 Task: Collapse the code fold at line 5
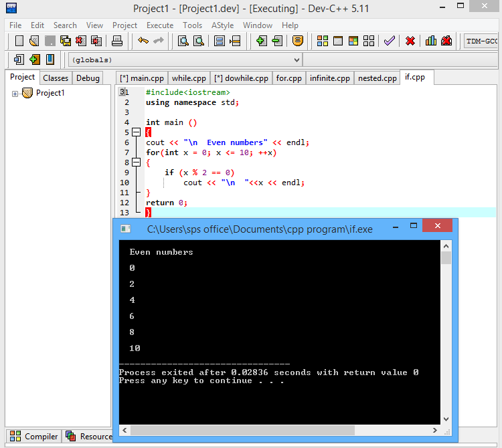[x=137, y=132]
